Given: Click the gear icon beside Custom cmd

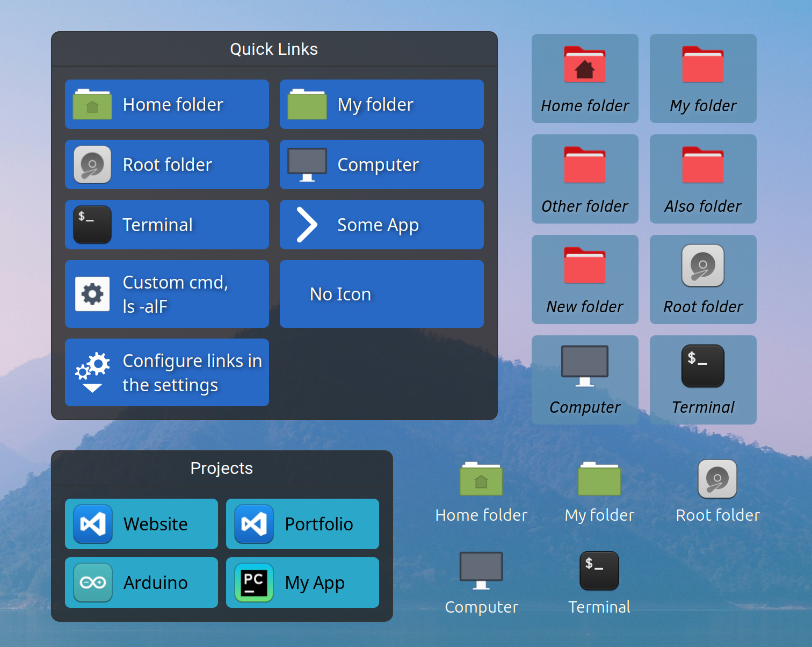Looking at the screenshot, I should click(x=92, y=294).
